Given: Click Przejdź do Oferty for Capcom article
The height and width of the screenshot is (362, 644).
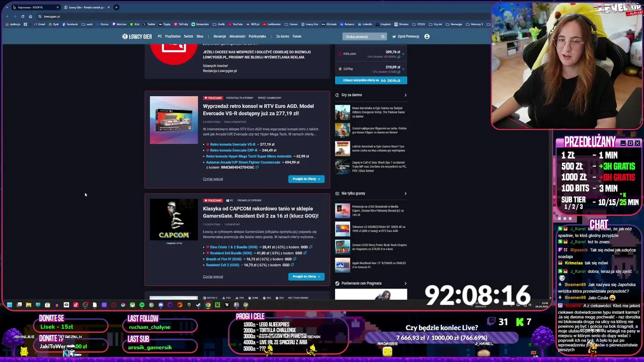Looking at the screenshot, I should 306,277.
